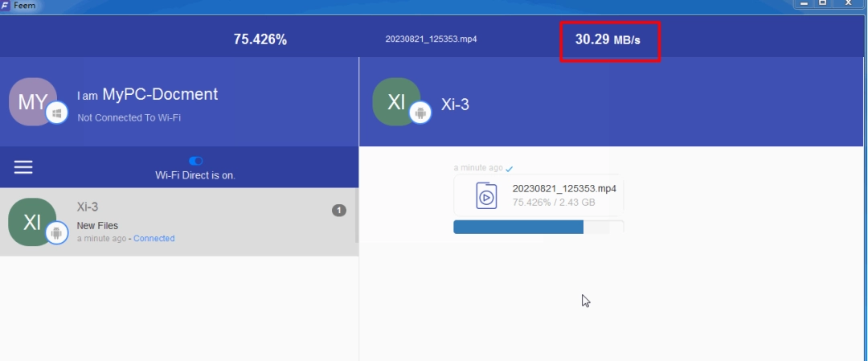Click Android badge on Xi-3 list avatar
The width and height of the screenshot is (868, 361).
click(56, 233)
